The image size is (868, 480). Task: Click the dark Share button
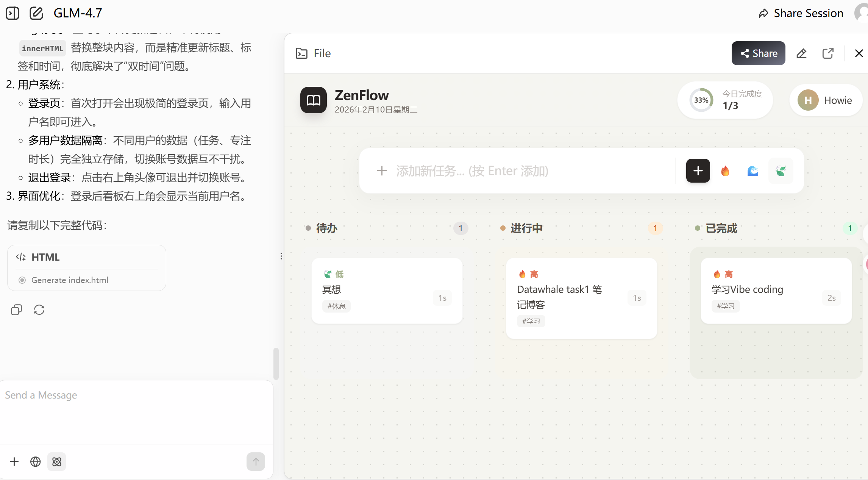coord(758,53)
